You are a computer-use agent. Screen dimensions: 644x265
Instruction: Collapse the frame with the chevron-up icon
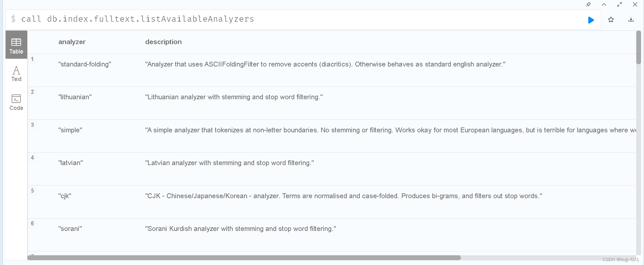point(604,5)
